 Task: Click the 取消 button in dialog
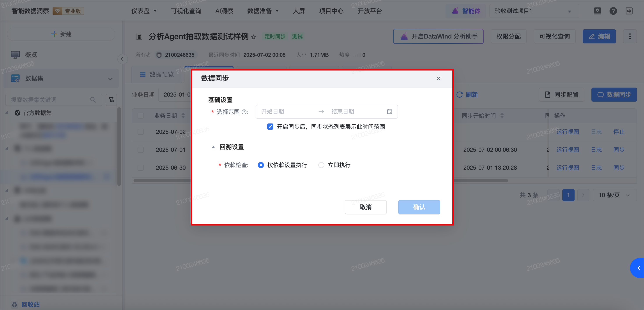[x=366, y=207]
